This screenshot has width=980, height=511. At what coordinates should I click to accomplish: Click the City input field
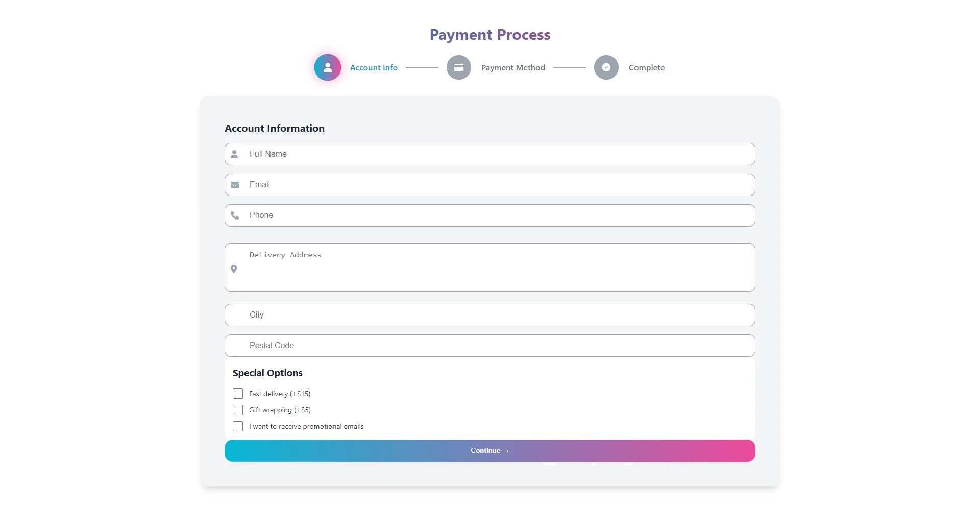point(489,314)
